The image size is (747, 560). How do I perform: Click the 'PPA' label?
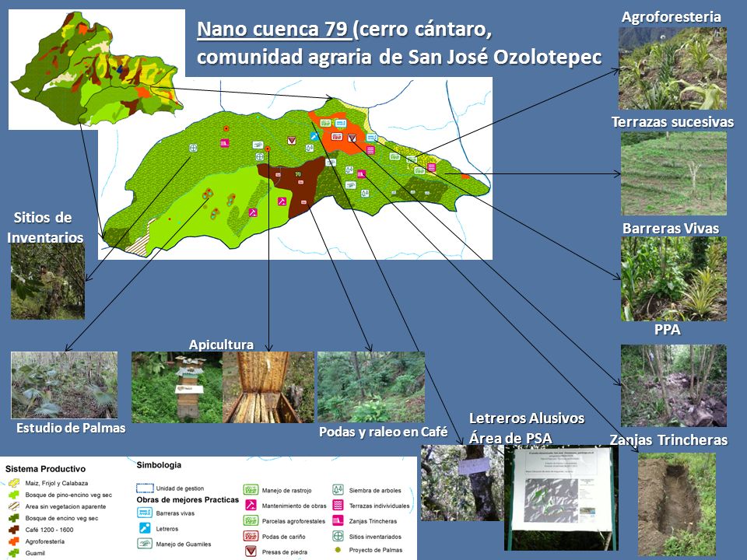(668, 330)
